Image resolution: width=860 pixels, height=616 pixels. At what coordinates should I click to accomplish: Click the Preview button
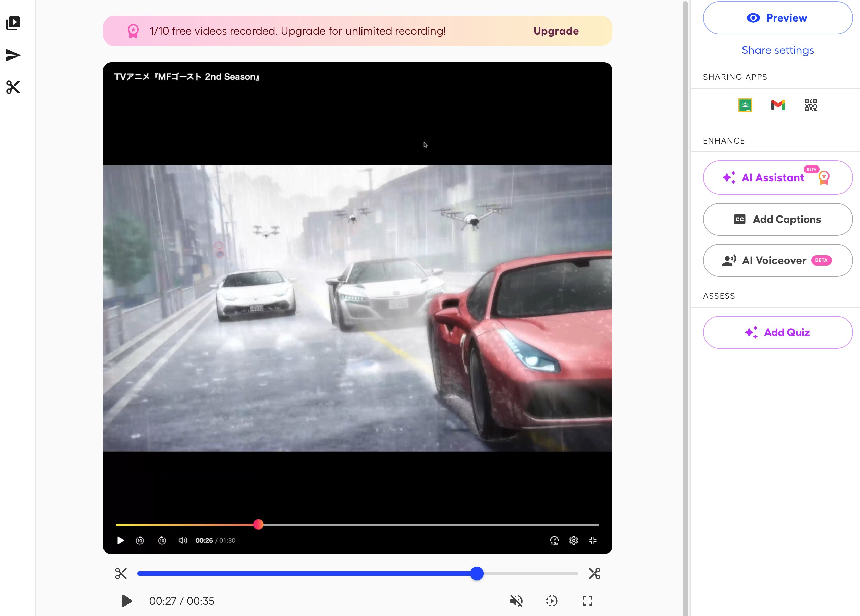coord(778,18)
